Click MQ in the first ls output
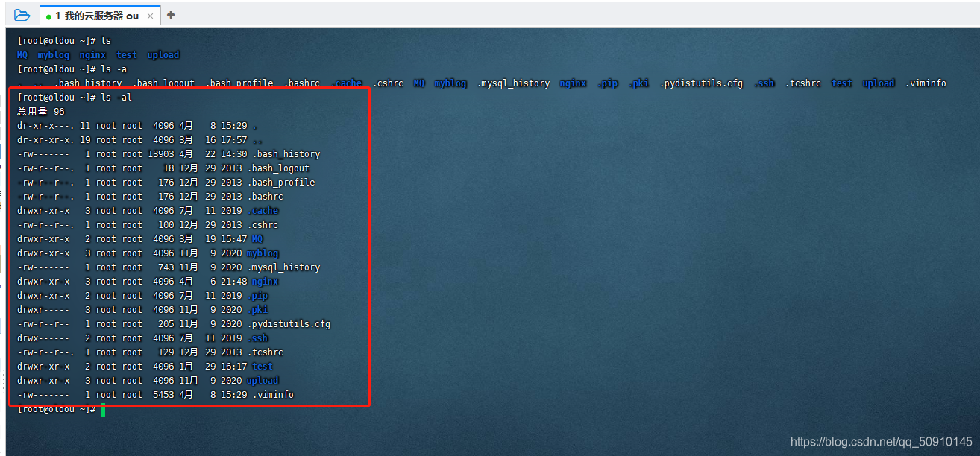The image size is (980, 456). (22, 55)
